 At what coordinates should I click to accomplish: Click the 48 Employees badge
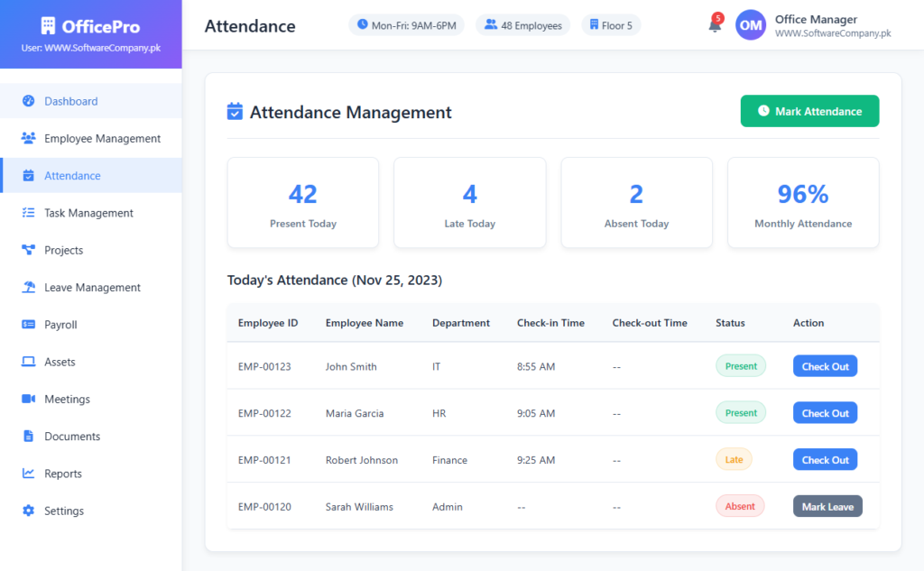523,25
